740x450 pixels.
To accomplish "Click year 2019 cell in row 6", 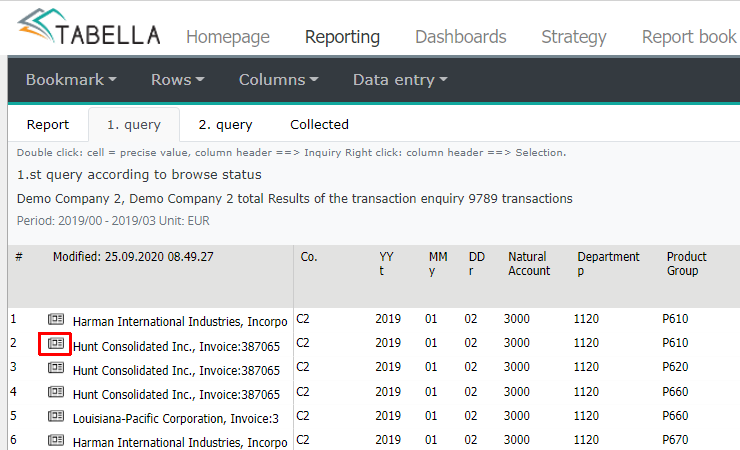I will pyautogui.click(x=388, y=440).
